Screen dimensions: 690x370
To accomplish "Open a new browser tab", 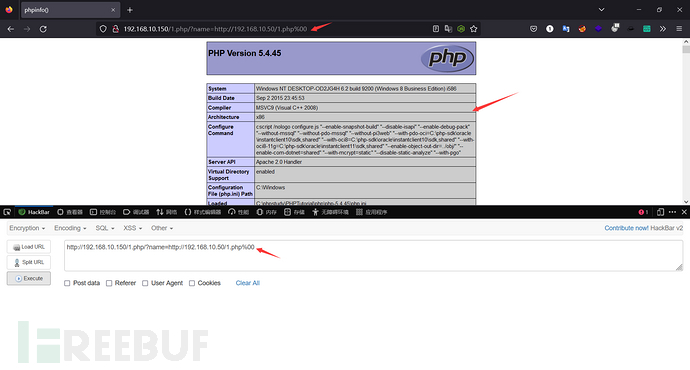I will pos(130,10).
